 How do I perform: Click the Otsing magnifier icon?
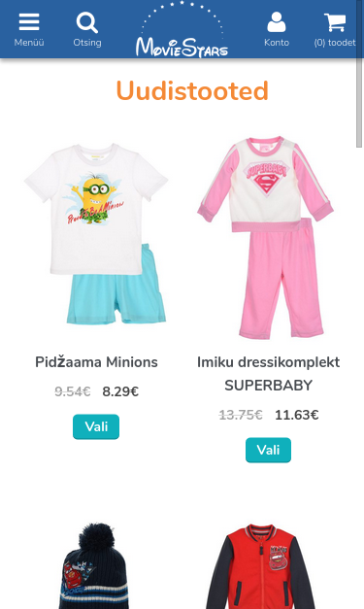87,22
